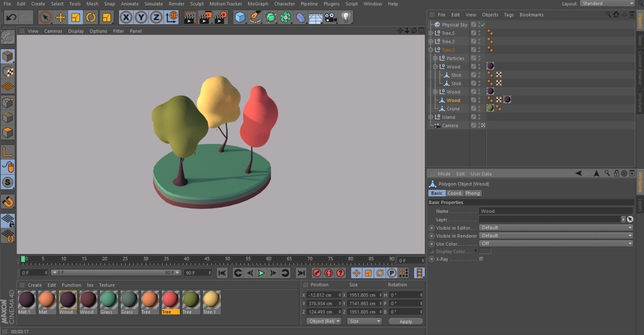Open the MoGraph menu

258,4
